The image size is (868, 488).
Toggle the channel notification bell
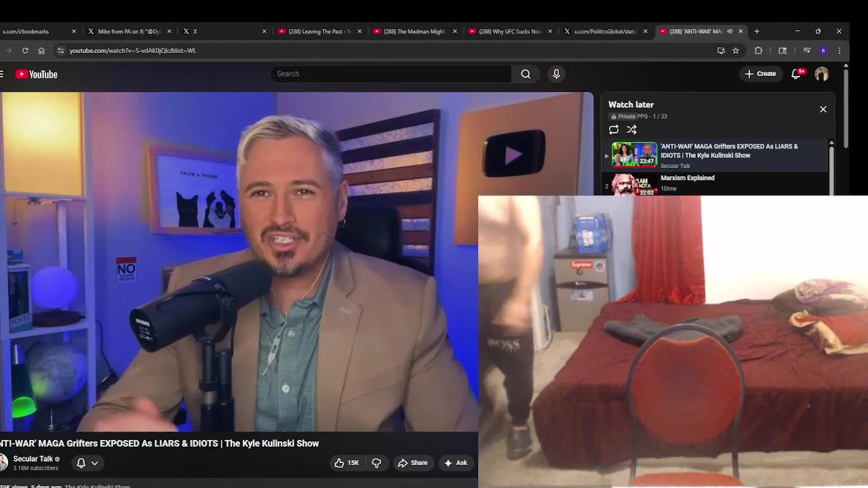pyautogui.click(x=81, y=463)
